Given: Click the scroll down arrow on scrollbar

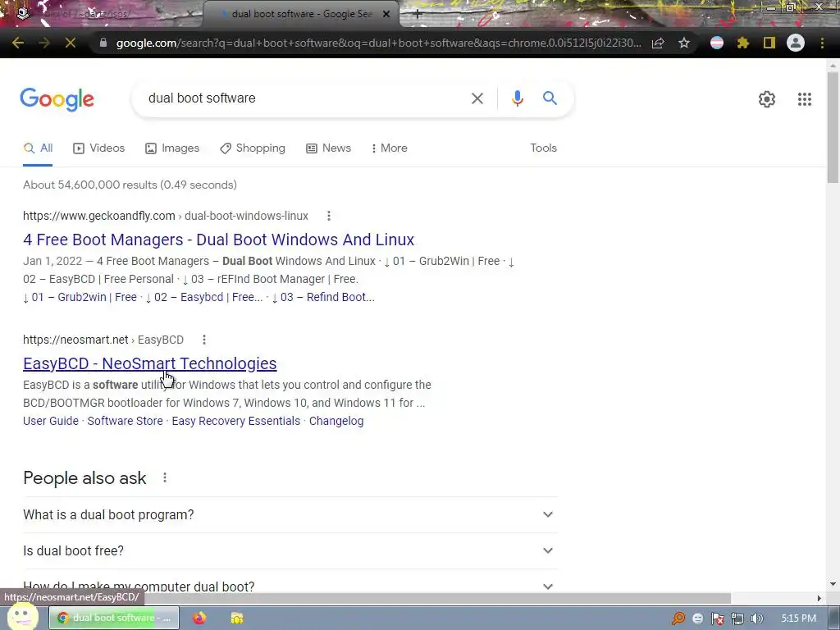Looking at the screenshot, I should click(x=833, y=584).
